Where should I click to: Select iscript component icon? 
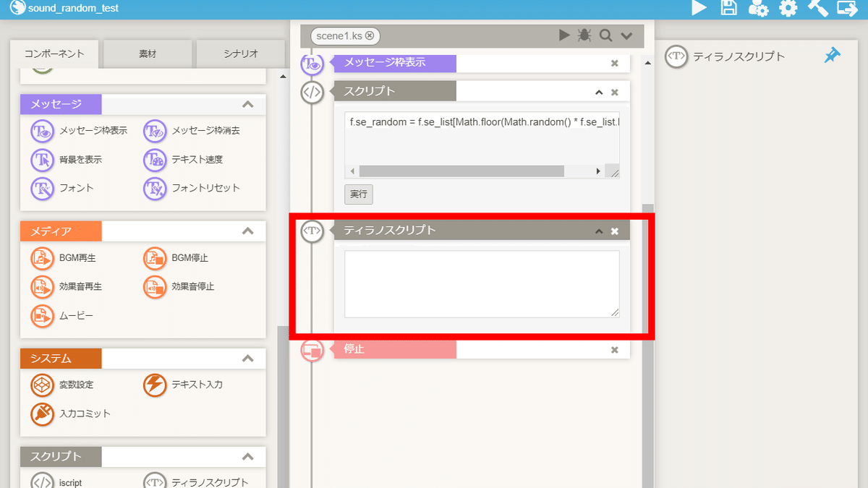(43, 481)
